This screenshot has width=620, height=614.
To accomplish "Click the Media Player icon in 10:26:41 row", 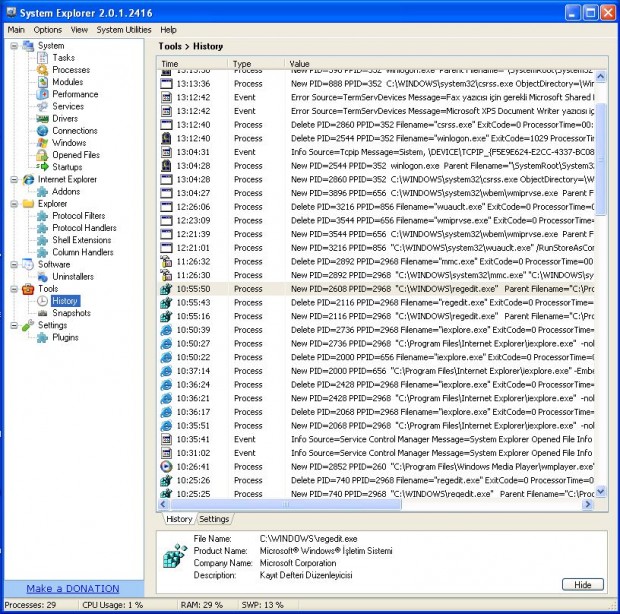I will tap(166, 467).
